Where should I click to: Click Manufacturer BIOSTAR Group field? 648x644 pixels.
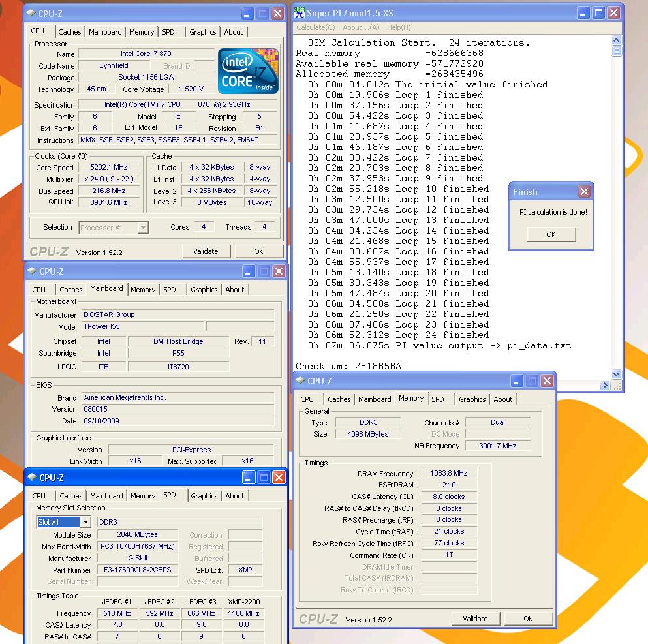click(177, 314)
